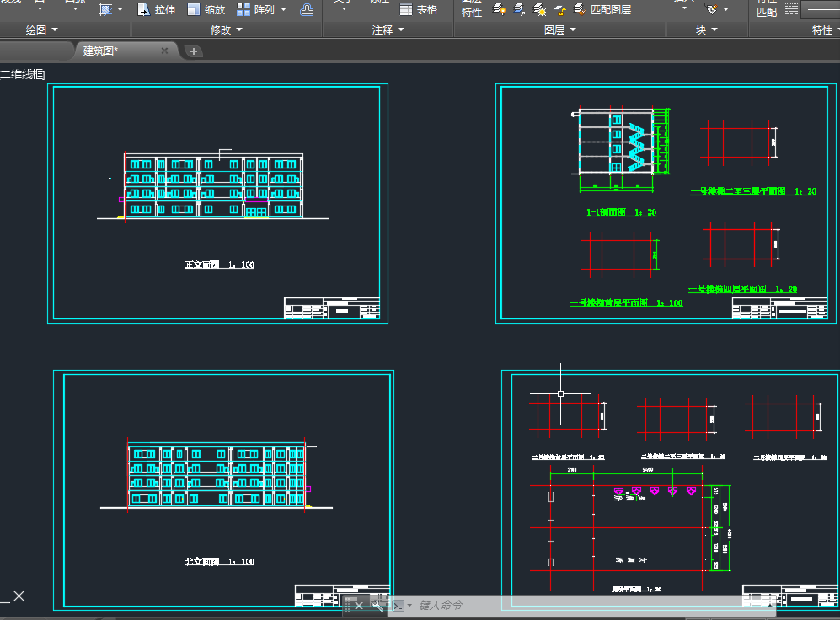Close the 建筑图 drawing tab

164,51
